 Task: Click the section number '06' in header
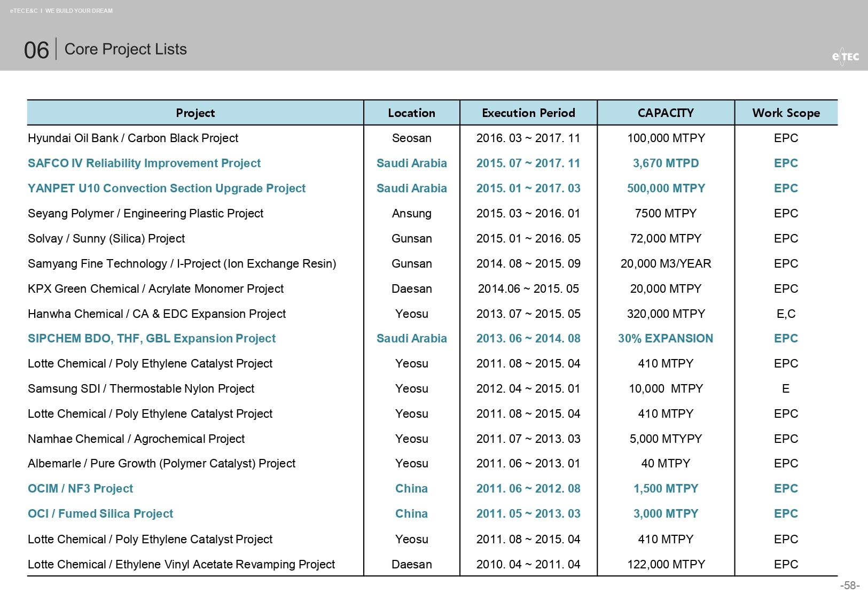coord(36,50)
